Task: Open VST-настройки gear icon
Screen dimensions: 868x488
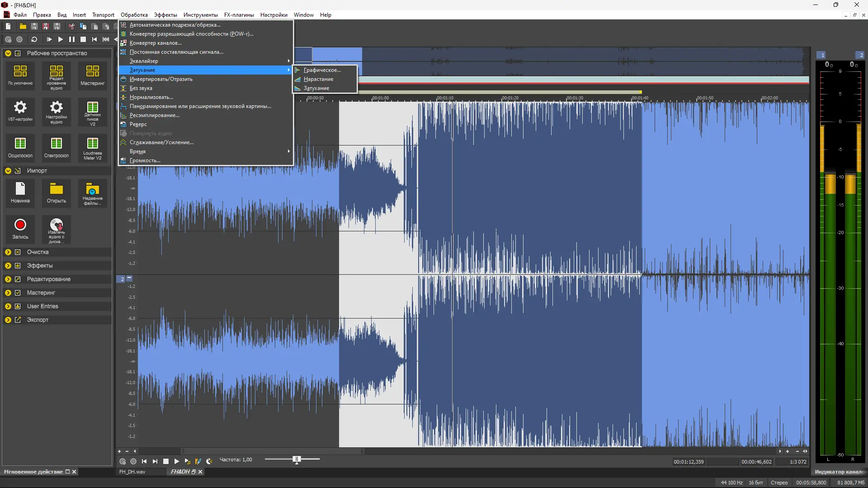Action: coord(20,108)
